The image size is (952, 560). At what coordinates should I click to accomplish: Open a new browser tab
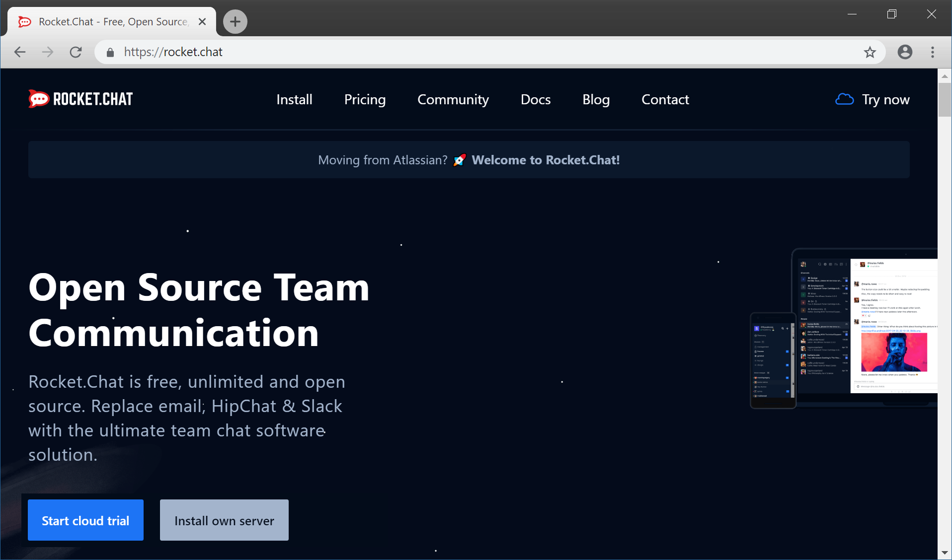235,22
